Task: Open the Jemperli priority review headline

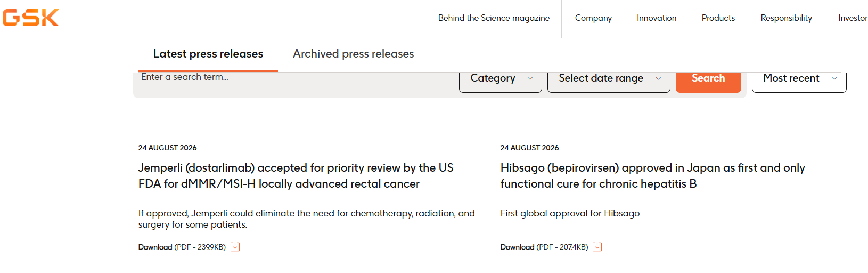Action: 296,175
